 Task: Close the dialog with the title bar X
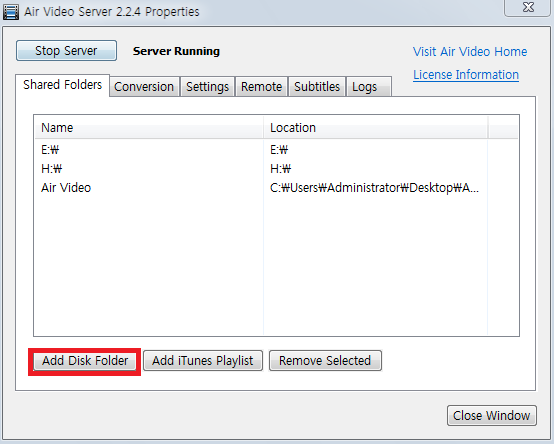528,7
